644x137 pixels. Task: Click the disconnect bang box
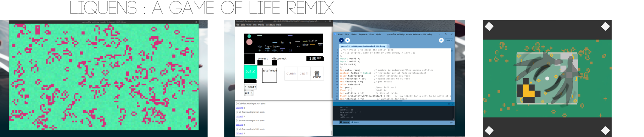(x=275, y=63)
